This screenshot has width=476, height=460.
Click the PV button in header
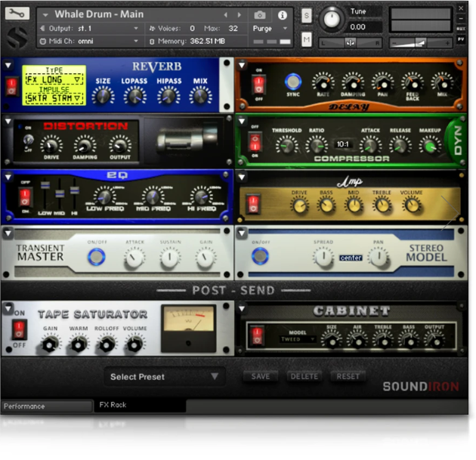click(x=461, y=39)
